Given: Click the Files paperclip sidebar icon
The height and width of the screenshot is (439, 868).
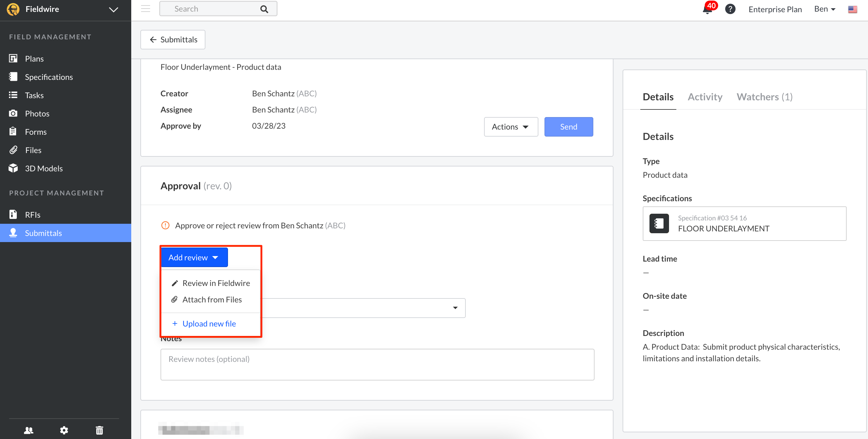Looking at the screenshot, I should [x=13, y=150].
